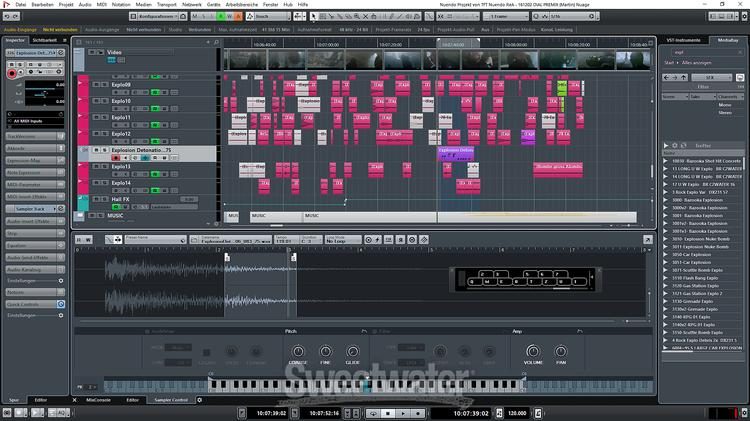
Task: Solo the Explo10 track
Action: tap(104, 101)
